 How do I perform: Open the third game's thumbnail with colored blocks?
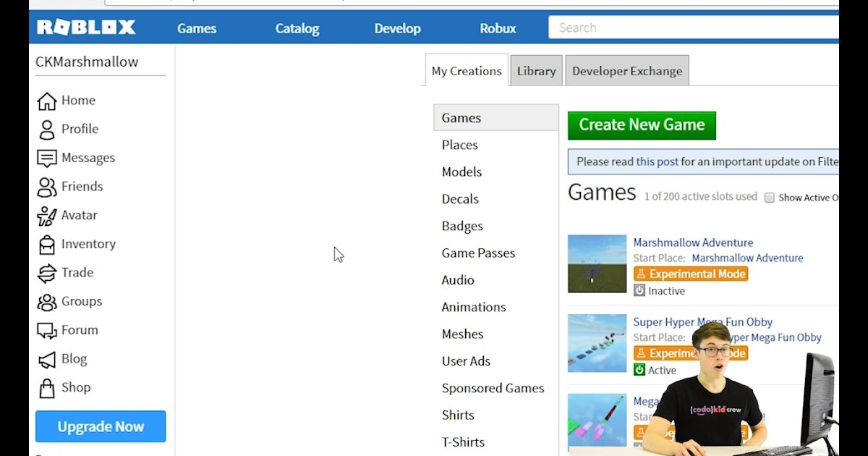pos(597,423)
